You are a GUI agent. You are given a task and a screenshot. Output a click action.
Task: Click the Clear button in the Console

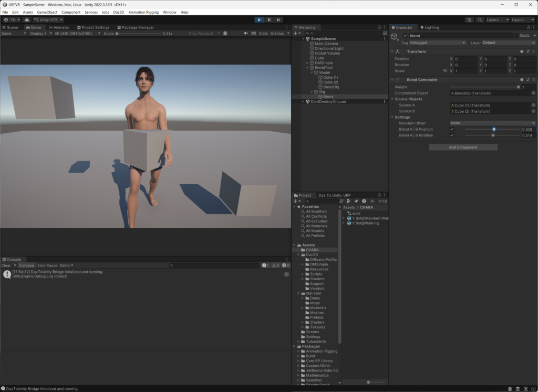pyautogui.click(x=6, y=266)
